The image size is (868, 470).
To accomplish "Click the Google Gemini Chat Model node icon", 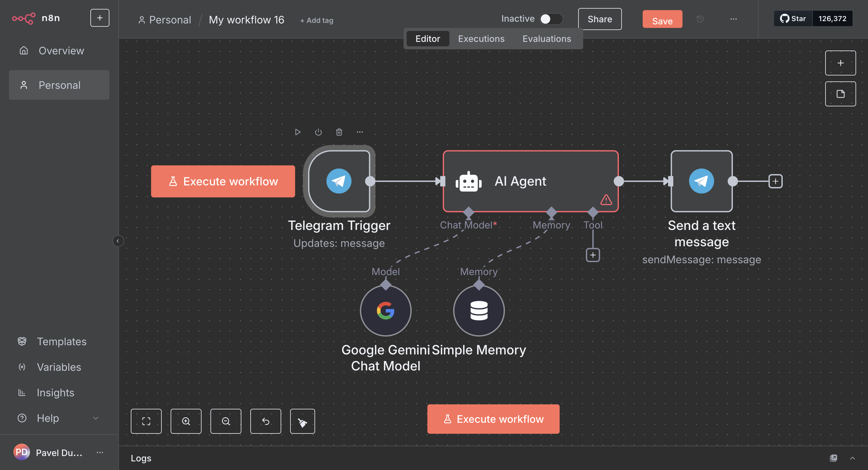I will [x=386, y=310].
